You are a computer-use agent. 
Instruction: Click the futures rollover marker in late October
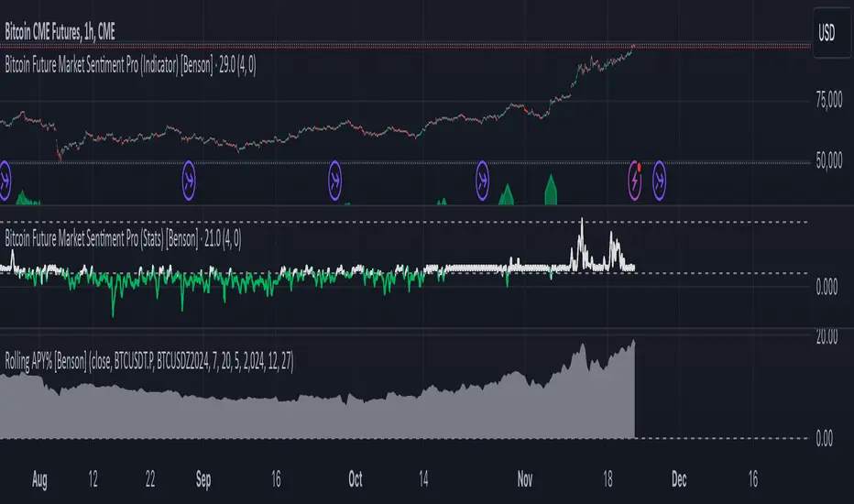click(x=482, y=181)
